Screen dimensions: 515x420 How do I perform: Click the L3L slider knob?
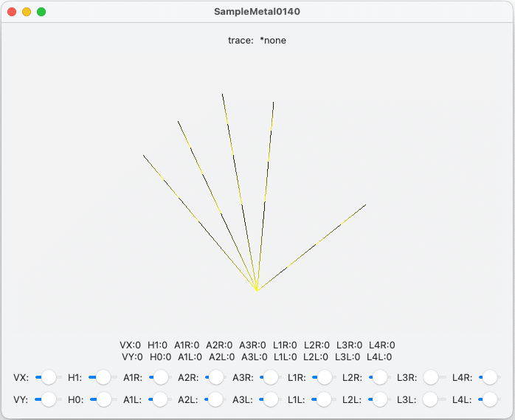click(432, 399)
